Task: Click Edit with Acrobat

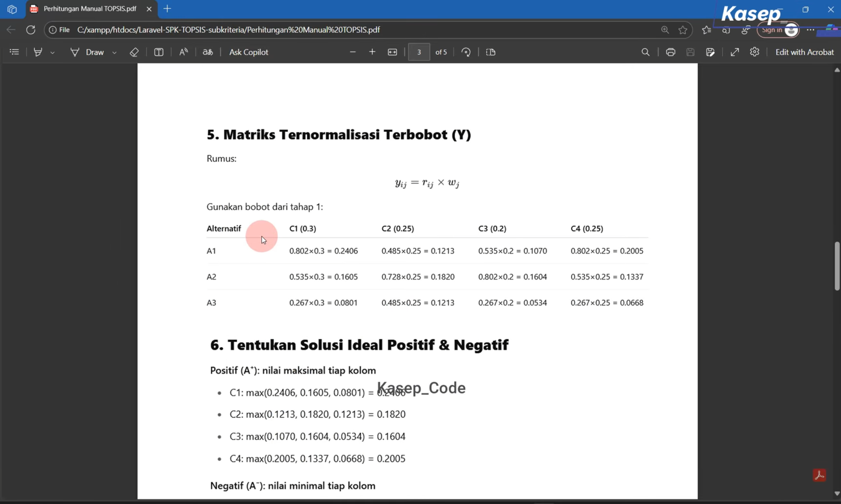Action: click(x=804, y=52)
